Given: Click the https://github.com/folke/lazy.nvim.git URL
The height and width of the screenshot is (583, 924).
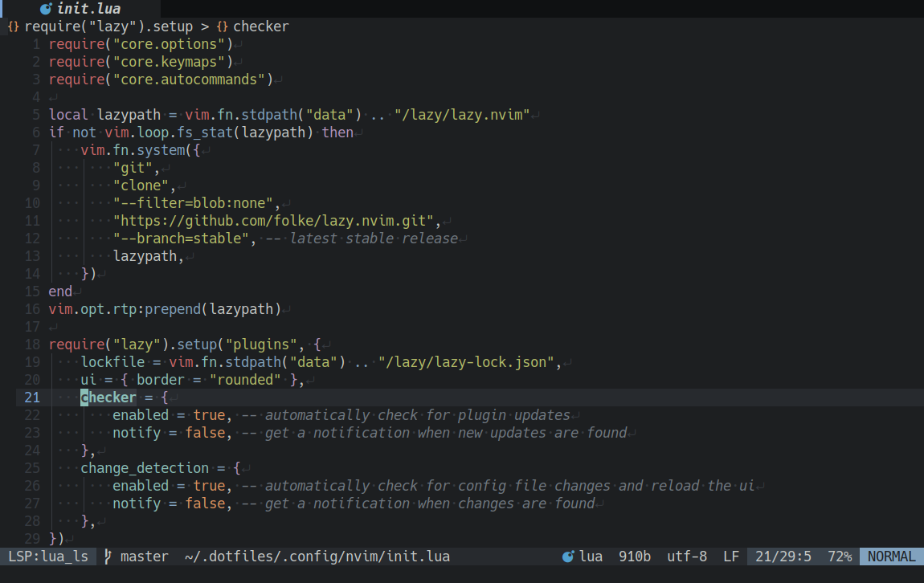Looking at the screenshot, I should 273,221.
